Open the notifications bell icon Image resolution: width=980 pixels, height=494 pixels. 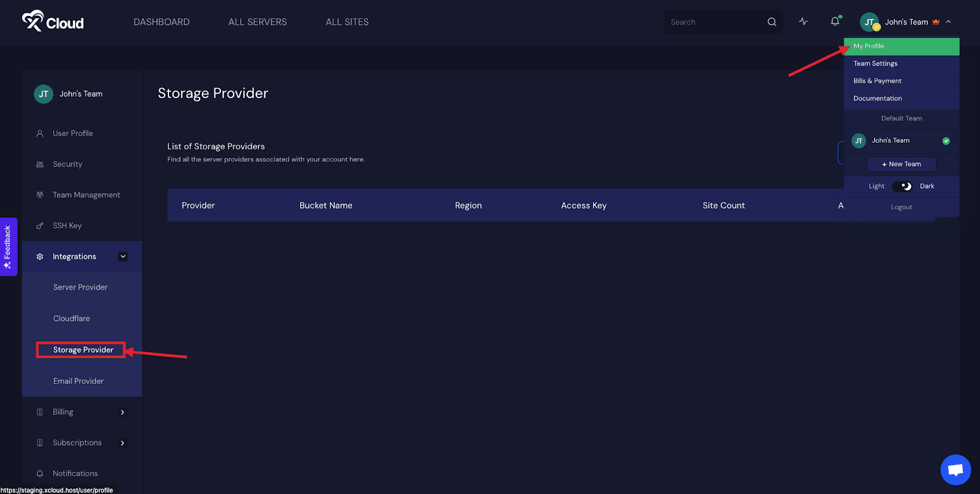pos(835,21)
